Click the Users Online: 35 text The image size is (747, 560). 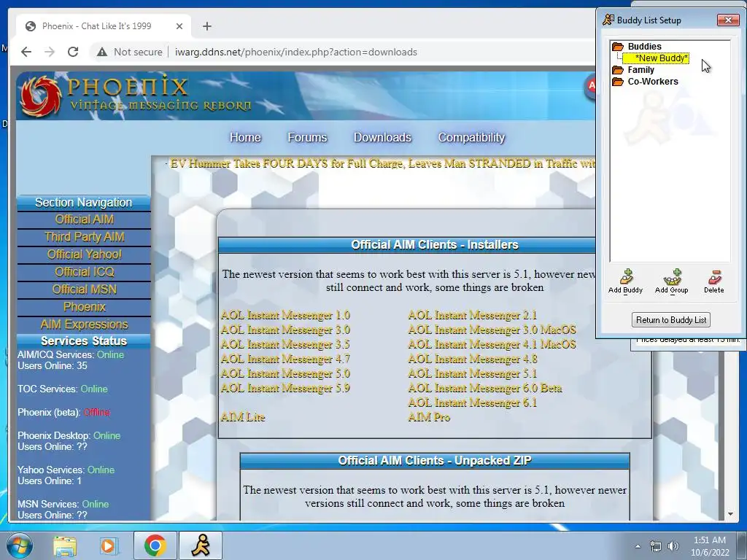tap(53, 366)
